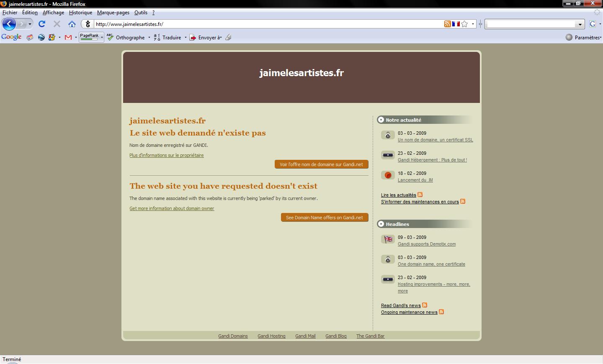Click the Traduire translate button
This screenshot has height=364, width=603.
167,37
